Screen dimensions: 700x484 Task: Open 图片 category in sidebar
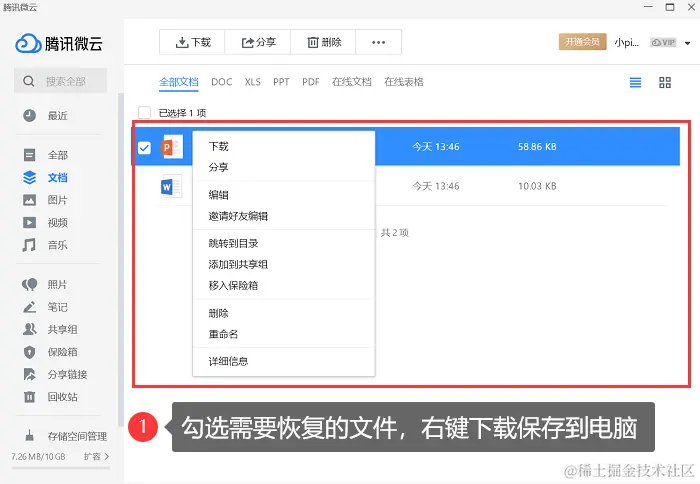click(x=45, y=200)
